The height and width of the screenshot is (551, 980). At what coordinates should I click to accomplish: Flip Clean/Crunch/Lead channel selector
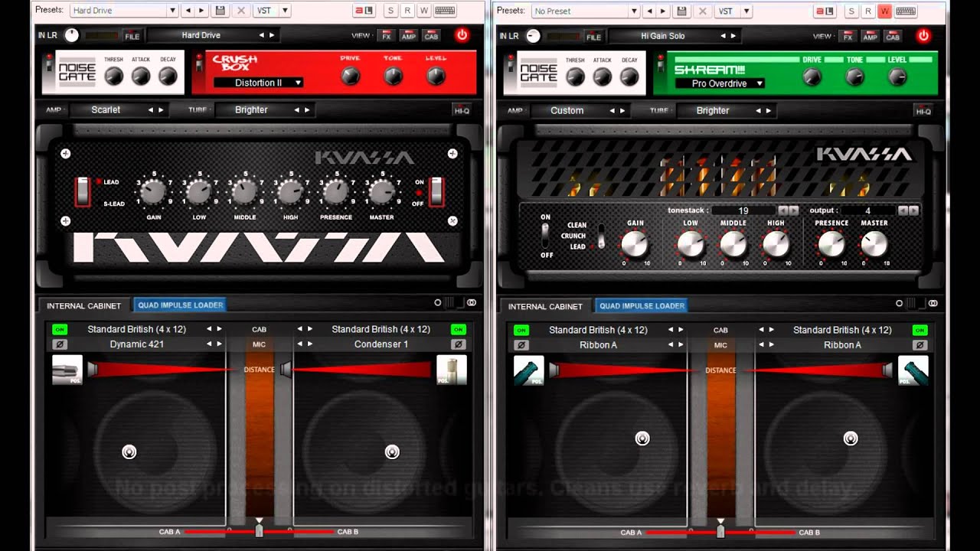tap(601, 236)
